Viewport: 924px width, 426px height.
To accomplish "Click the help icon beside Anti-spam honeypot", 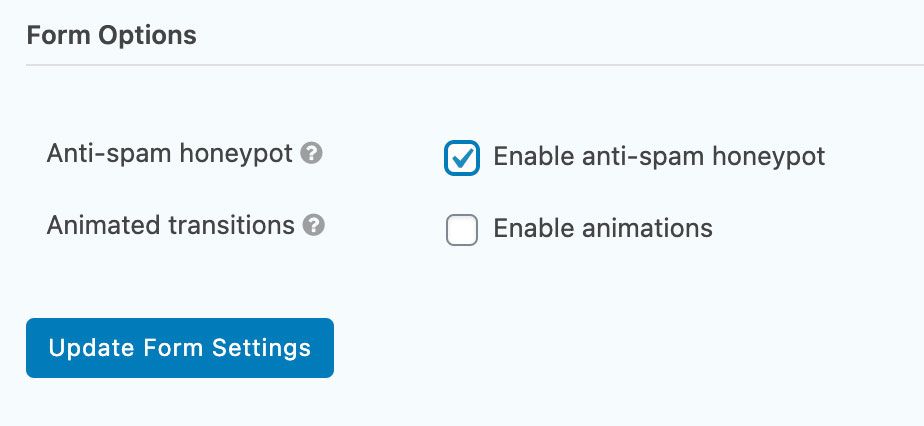I will (311, 154).
